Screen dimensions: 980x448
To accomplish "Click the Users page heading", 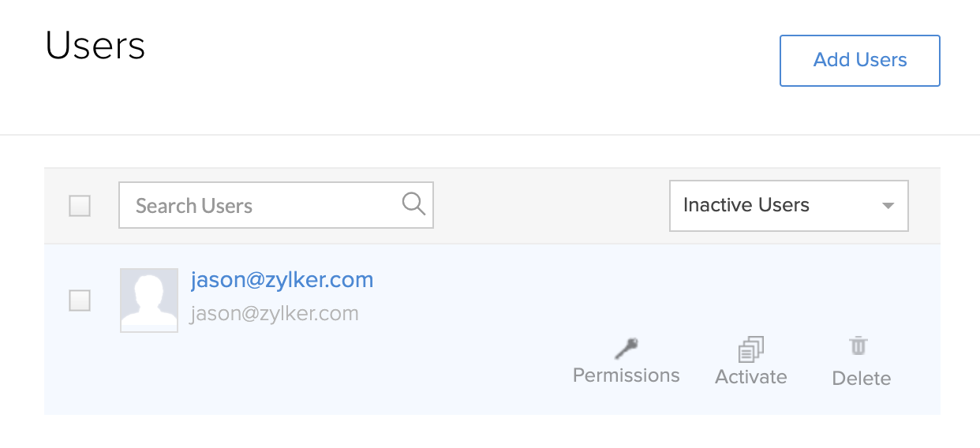I will (95, 46).
